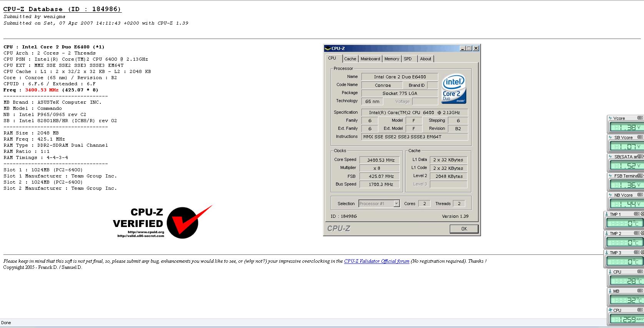This screenshot has width=644, height=328.
Task: Click the thermometer icon on TMP 1 monitor
Action: (607, 214)
